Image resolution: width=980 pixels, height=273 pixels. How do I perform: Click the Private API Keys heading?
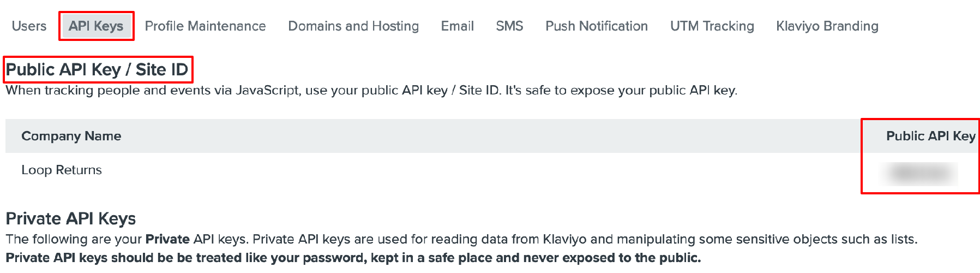click(x=71, y=219)
